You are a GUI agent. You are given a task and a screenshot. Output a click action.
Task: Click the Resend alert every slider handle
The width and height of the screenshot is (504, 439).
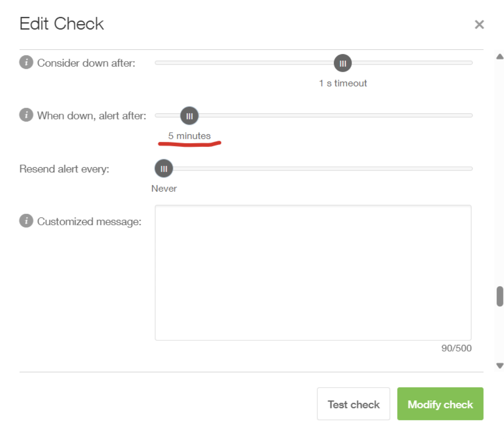tap(164, 168)
